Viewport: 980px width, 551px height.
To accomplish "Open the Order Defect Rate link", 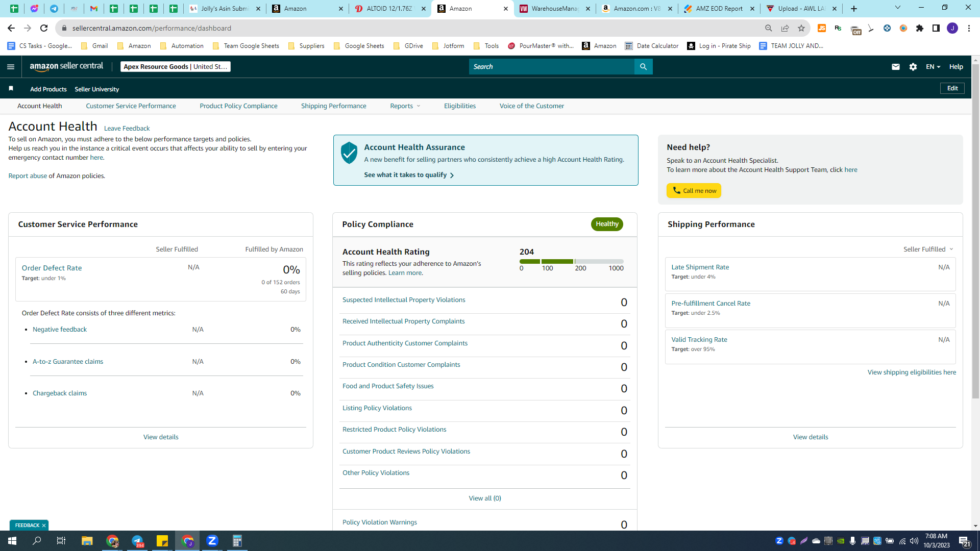I will [52, 268].
